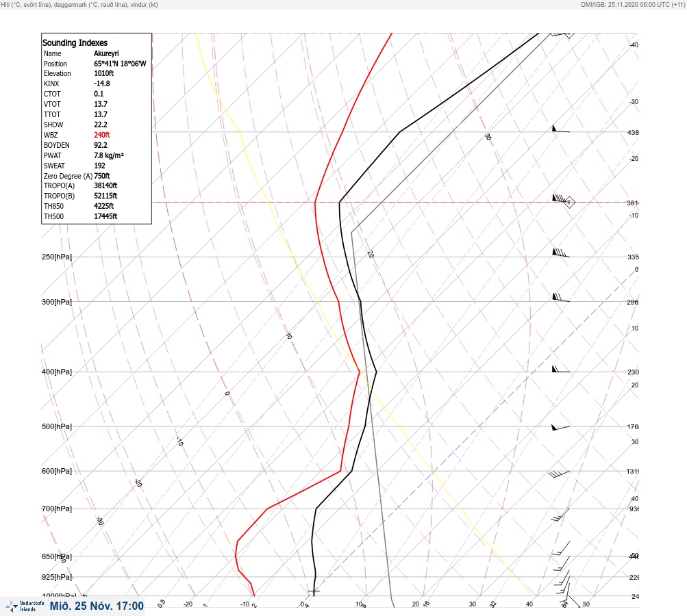
Task: Click the '438' height label on right axis
Action: (633, 132)
